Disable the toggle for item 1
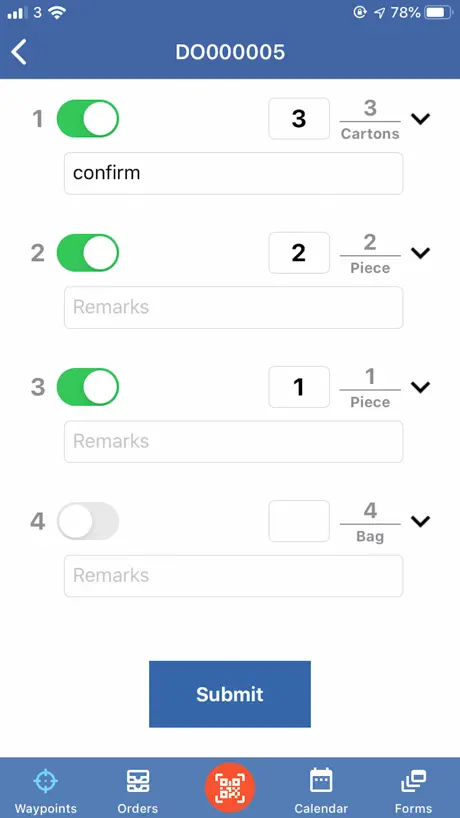 pyautogui.click(x=88, y=119)
